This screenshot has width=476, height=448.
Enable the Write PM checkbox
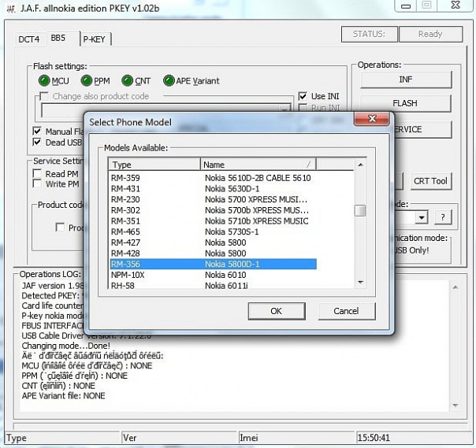coord(37,183)
